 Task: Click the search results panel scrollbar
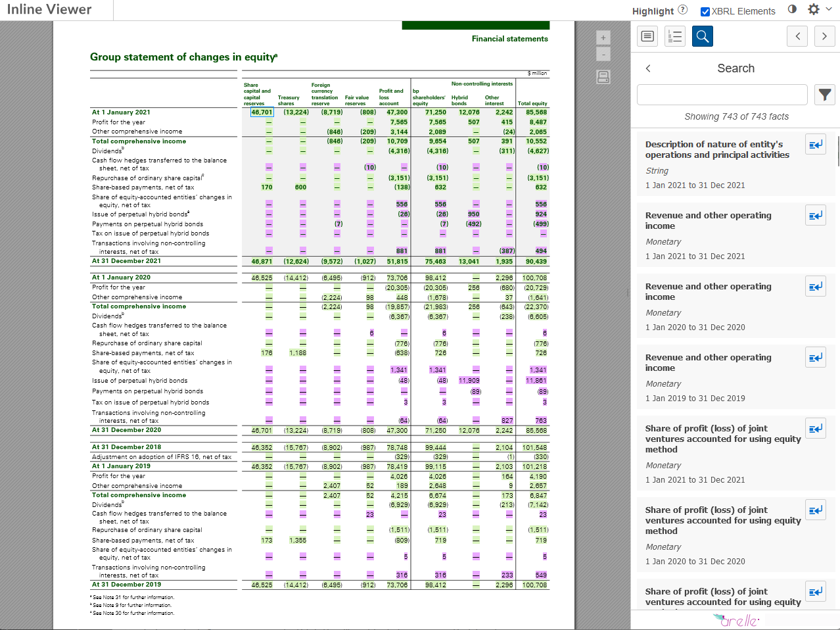coord(838,150)
